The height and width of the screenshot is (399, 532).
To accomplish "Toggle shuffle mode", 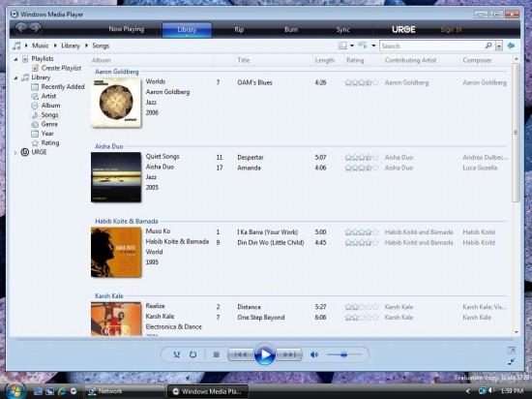I will point(177,354).
